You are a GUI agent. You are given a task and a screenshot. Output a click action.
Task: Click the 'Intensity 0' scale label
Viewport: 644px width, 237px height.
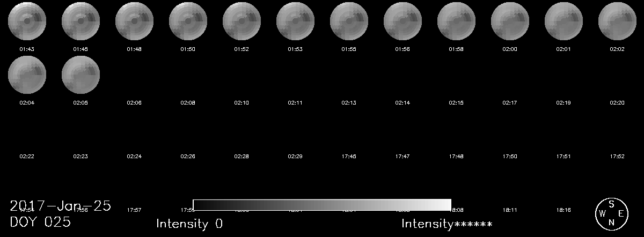coord(189,224)
